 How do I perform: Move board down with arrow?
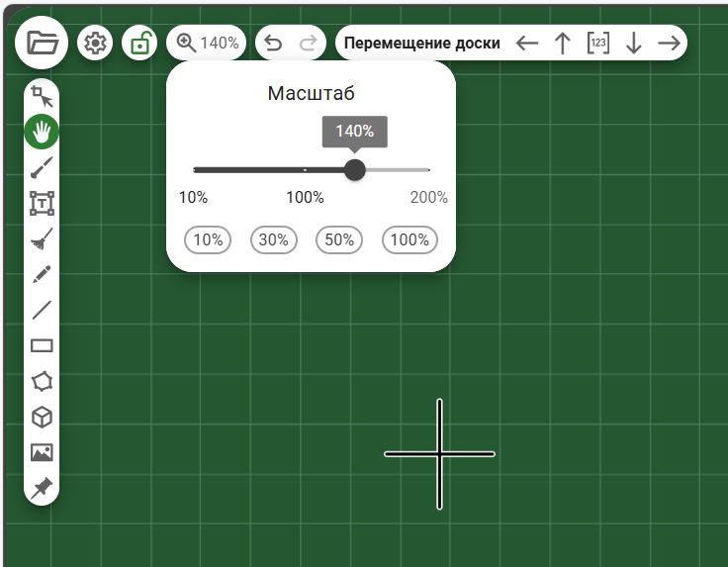tap(634, 44)
